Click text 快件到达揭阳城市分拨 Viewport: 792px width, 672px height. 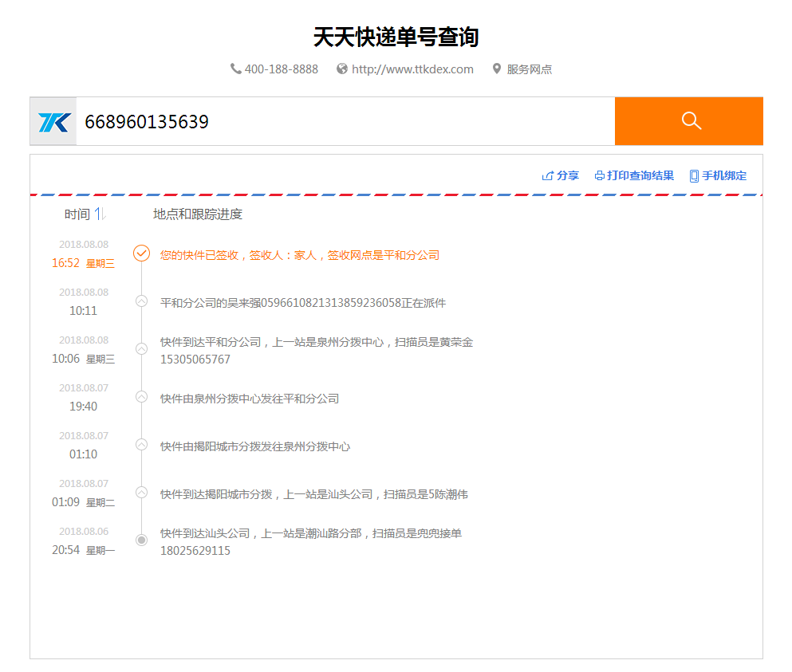pos(216,494)
